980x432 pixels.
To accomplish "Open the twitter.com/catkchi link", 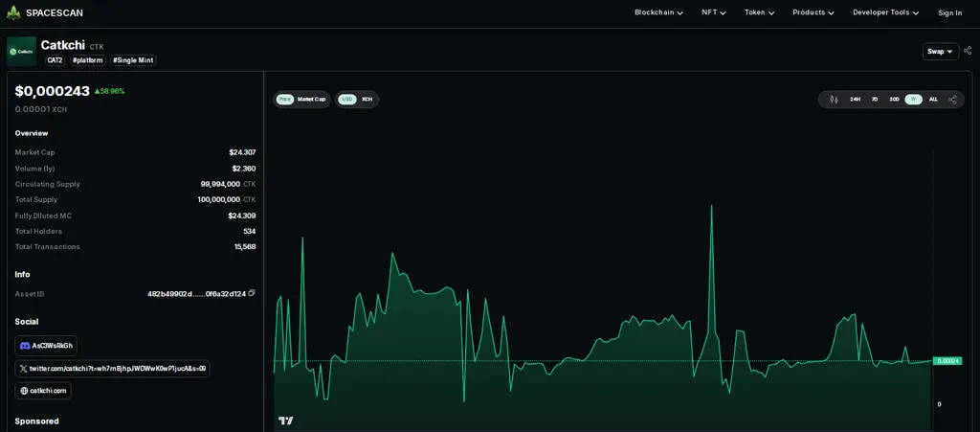I will (x=113, y=369).
